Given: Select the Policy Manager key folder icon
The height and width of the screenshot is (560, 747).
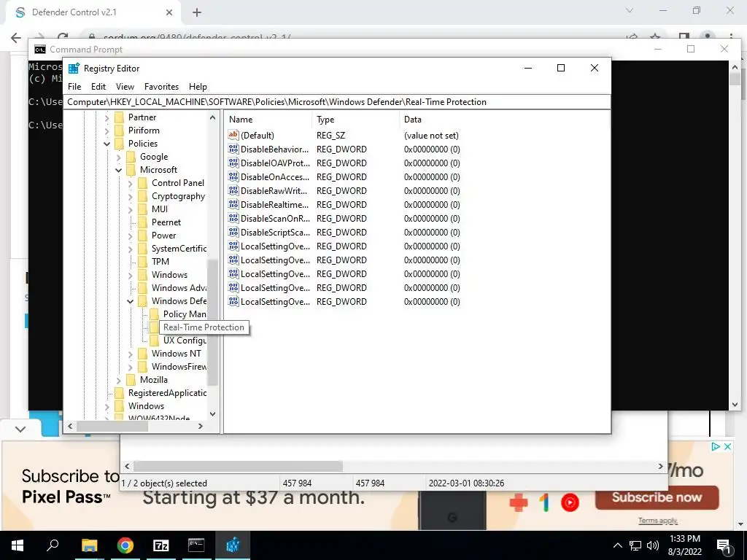Looking at the screenshot, I should click(x=154, y=314).
